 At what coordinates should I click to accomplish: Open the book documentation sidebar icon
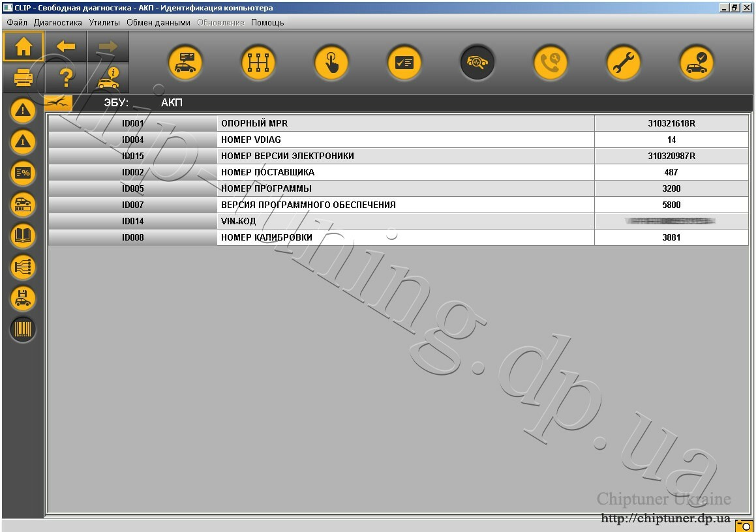click(x=23, y=235)
